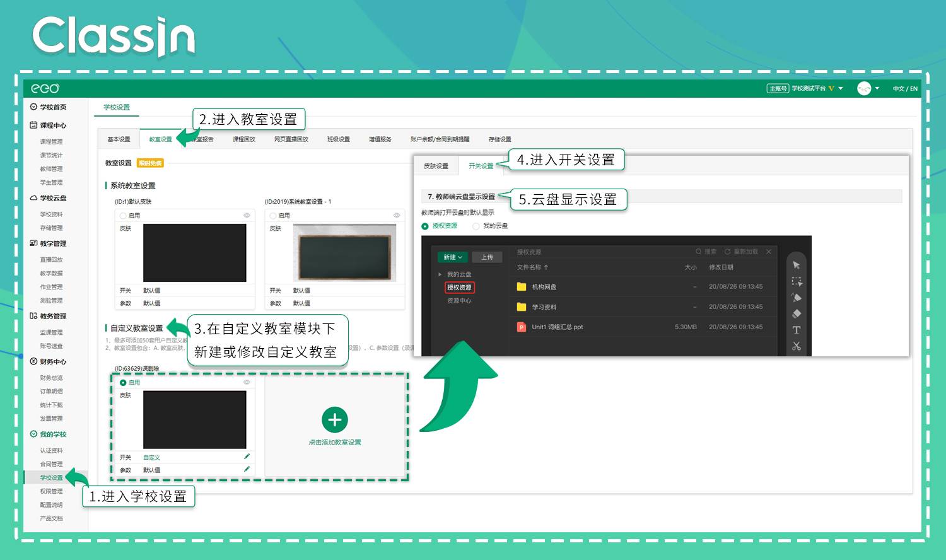Expand the 我的云盘 tree node

pyautogui.click(x=440, y=274)
